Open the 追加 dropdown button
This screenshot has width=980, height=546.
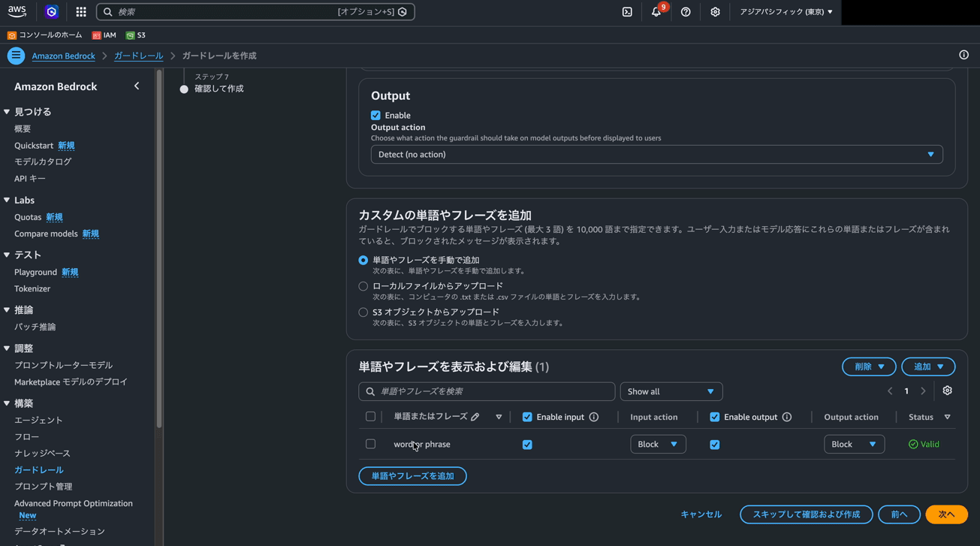pos(928,367)
